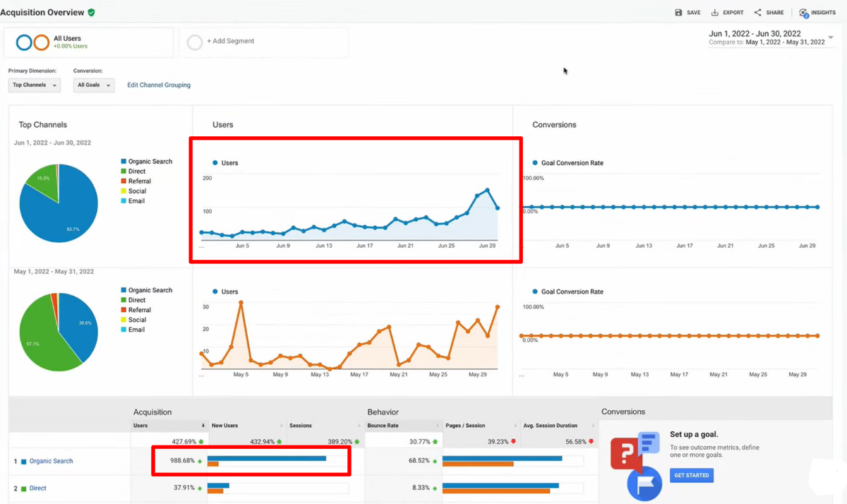Image resolution: width=847 pixels, height=504 pixels.
Task: Click the 389.20% Sessions total value
Action: 340,442
